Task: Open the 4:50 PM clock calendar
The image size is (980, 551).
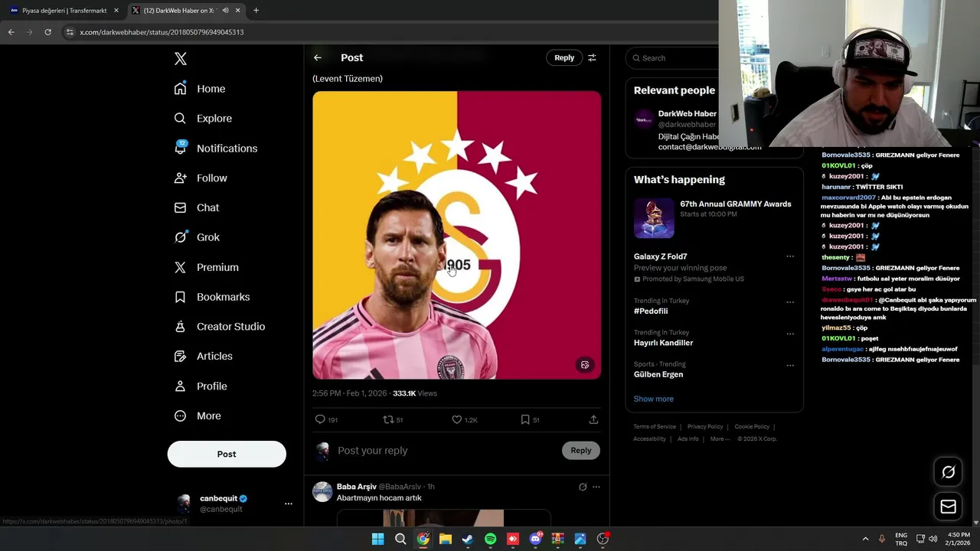Action: (959, 539)
